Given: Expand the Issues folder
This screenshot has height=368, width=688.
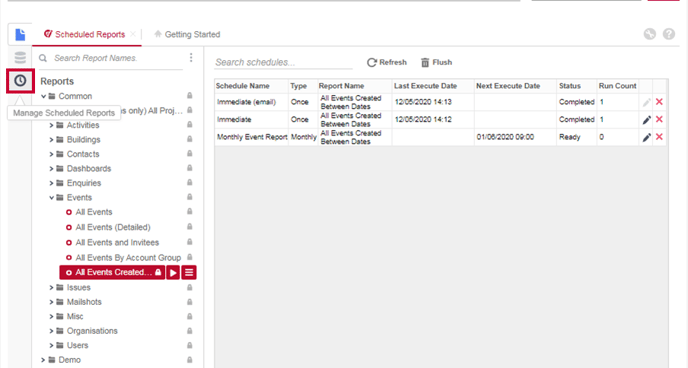Looking at the screenshot, I should coord(51,287).
